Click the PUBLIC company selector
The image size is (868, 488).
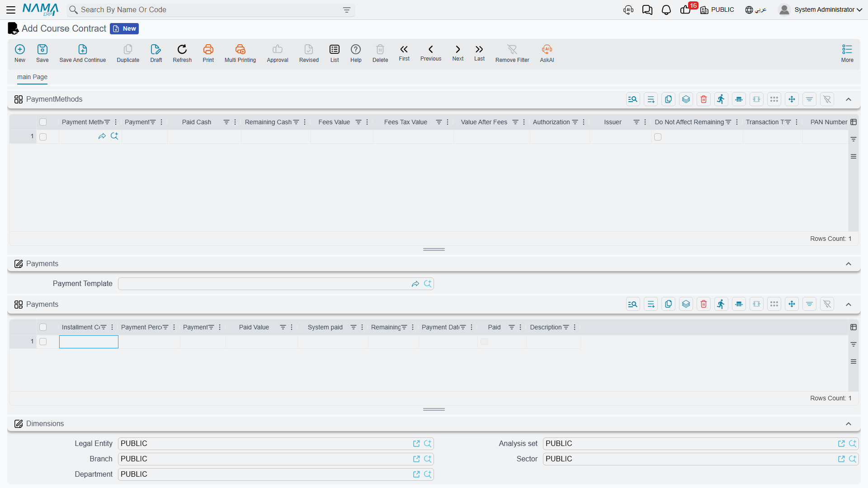[717, 9]
